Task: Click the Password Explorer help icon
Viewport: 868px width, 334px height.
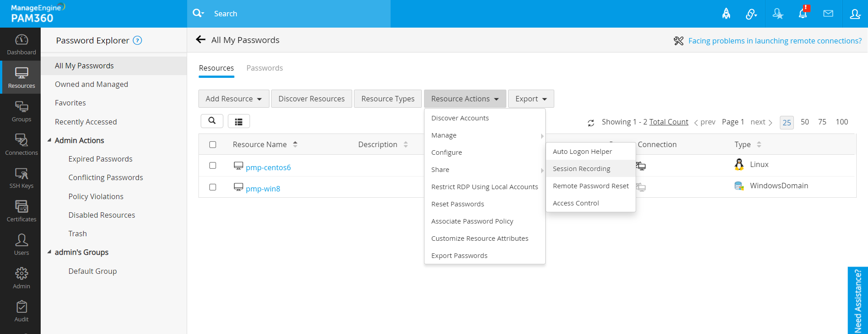Action: (137, 40)
